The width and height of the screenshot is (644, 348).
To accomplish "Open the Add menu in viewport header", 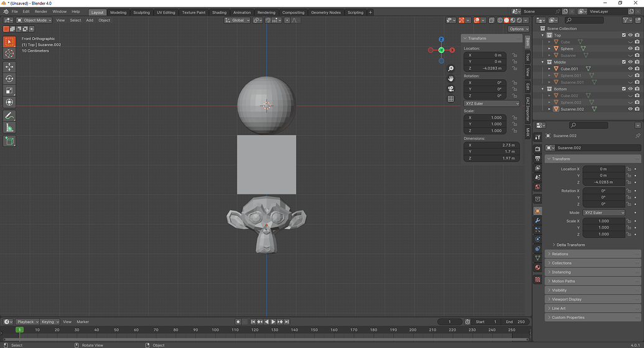I will tap(90, 20).
